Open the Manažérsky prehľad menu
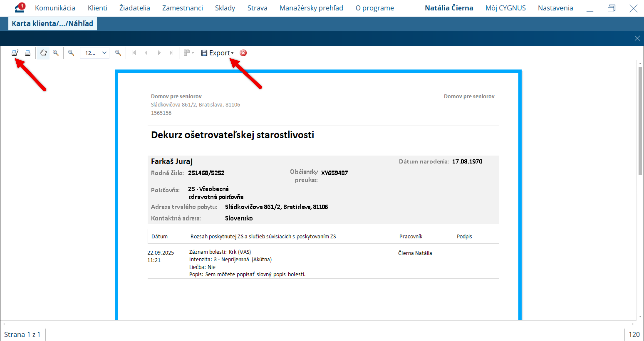 point(312,8)
